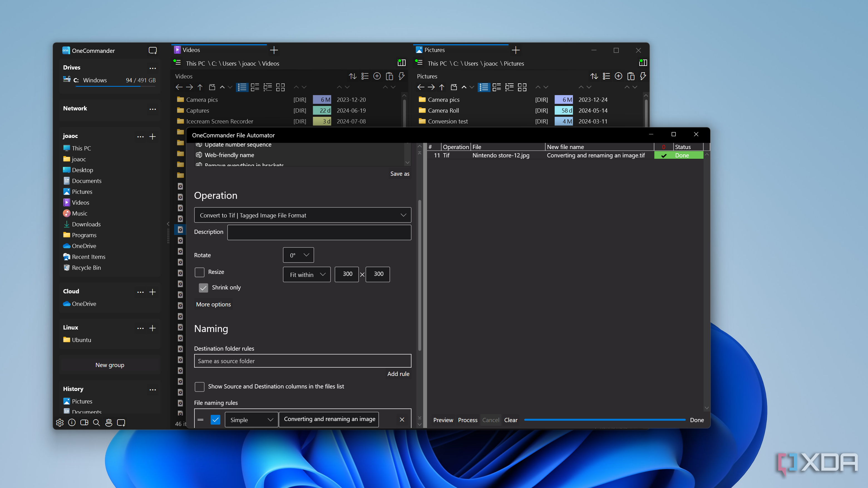This screenshot has height=488, width=868.
Task: Toggle the layout panes icon in bottom toolbar
Action: click(x=84, y=423)
